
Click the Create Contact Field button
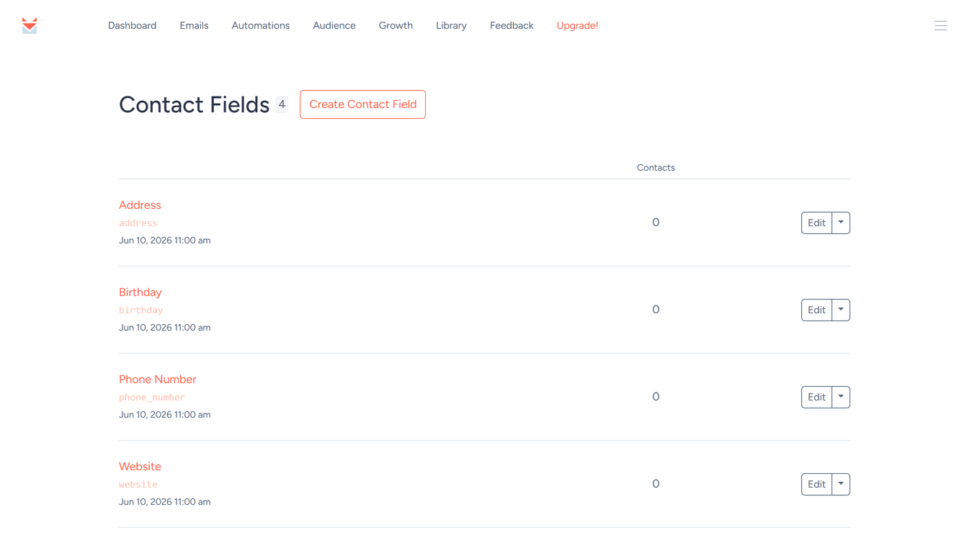tap(362, 104)
